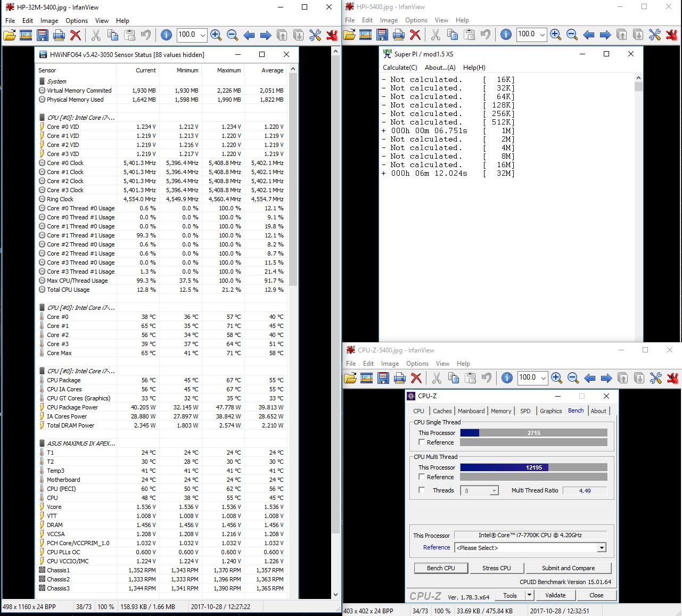Viewport: 682px width, 616px height.
Task: Switch to the Memory tab in CPU-Z
Action: coord(501,411)
